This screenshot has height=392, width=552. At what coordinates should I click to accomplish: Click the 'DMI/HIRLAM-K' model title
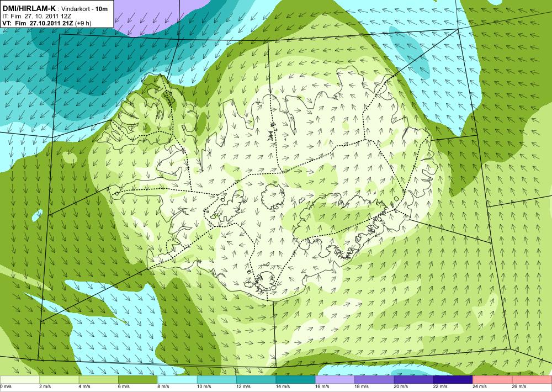[x=29, y=8]
